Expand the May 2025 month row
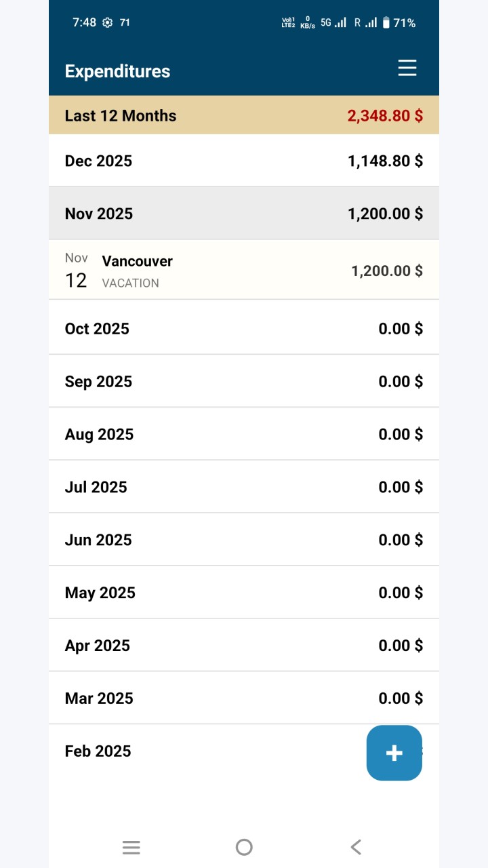488x868 pixels. click(244, 593)
